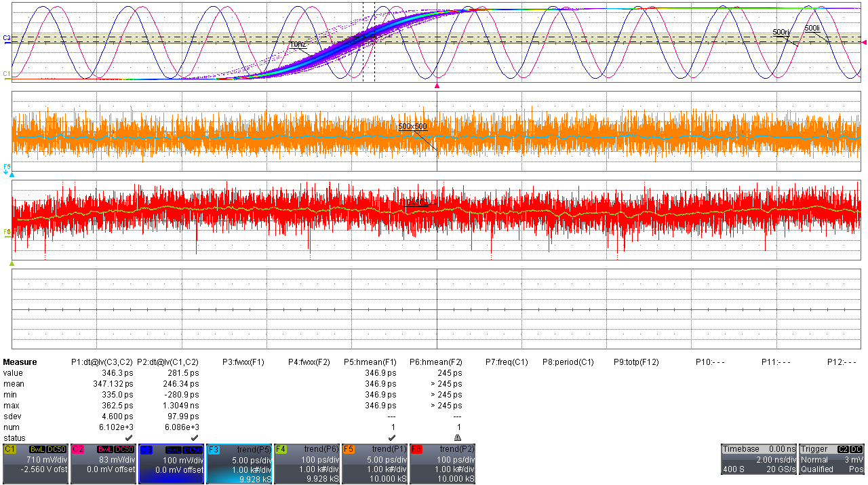Viewport: 868px width, 485px height.
Task: Open the F4 trend(P6) math descriptor
Action: click(x=307, y=464)
